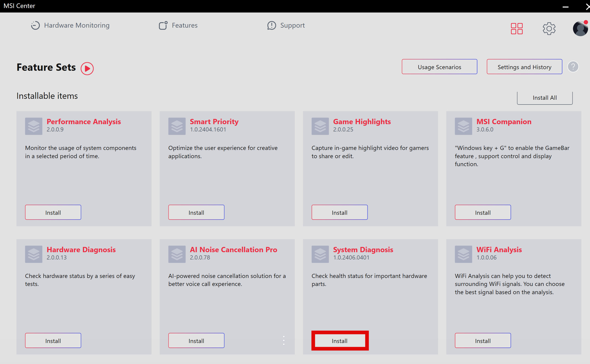This screenshot has width=590, height=364.
Task: Click the WiFi Analysis title
Action: pyautogui.click(x=499, y=250)
